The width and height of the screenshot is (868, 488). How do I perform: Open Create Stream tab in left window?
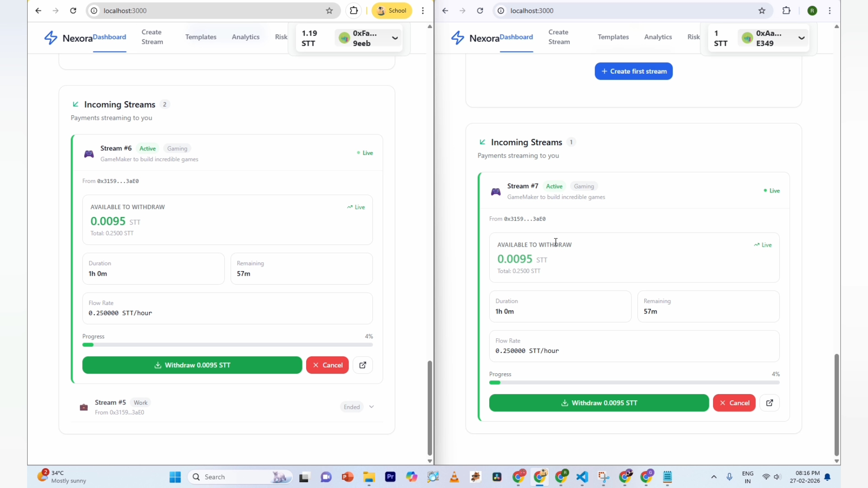(x=152, y=37)
